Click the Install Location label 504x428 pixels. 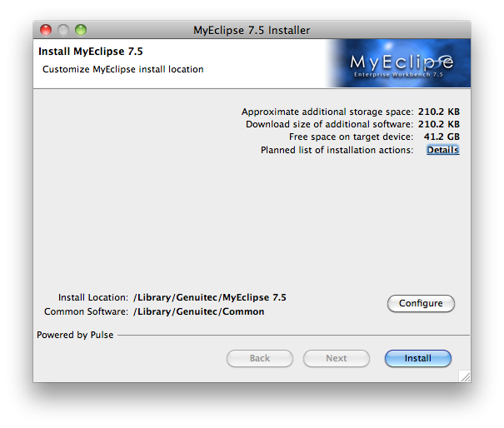[93, 297]
